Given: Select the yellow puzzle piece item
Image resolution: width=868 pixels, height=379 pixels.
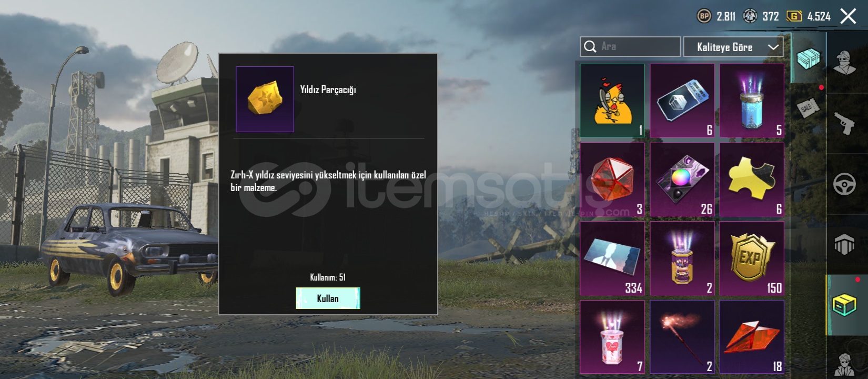Looking at the screenshot, I should (x=752, y=179).
